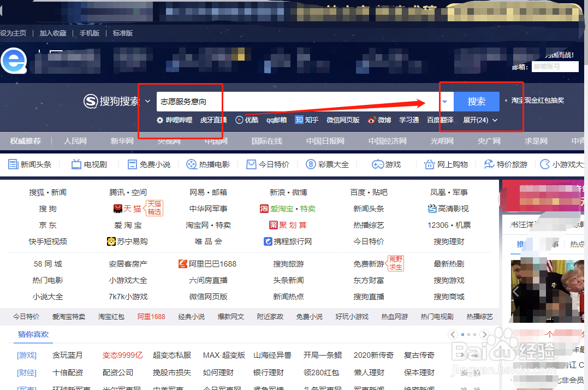Click the browser e logo icon
This screenshot has width=588, height=390.
[x=14, y=61]
